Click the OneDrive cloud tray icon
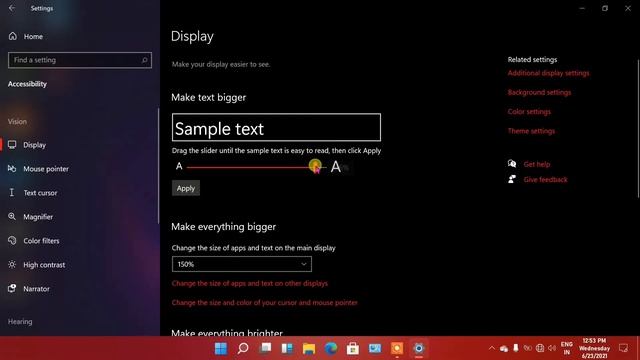The height and width of the screenshot is (360, 640). click(x=504, y=349)
